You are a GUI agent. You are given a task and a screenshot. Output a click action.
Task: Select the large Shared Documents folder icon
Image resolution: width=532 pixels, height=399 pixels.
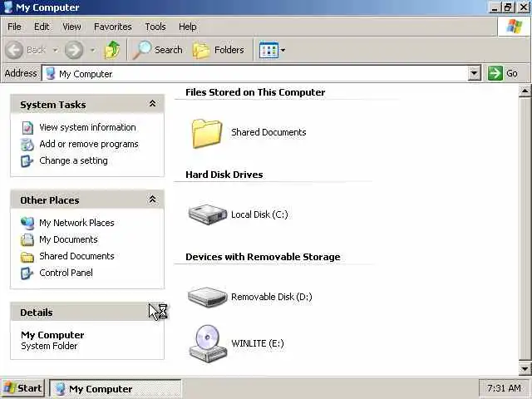click(207, 133)
